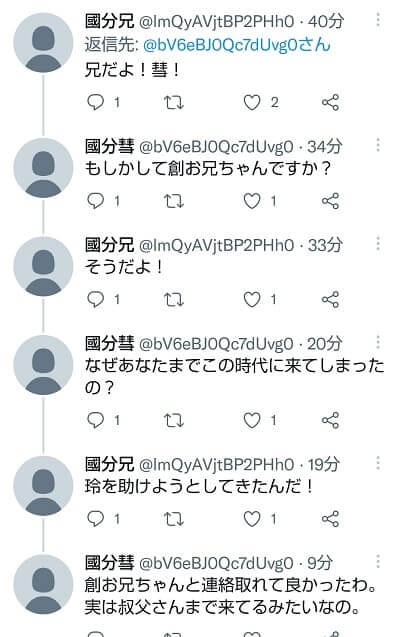Image resolution: width=400 pixels, height=637 pixels.
Task: Reply to the tweet 'もしかして創お兄ちゃんですか？'
Action: 96,201
